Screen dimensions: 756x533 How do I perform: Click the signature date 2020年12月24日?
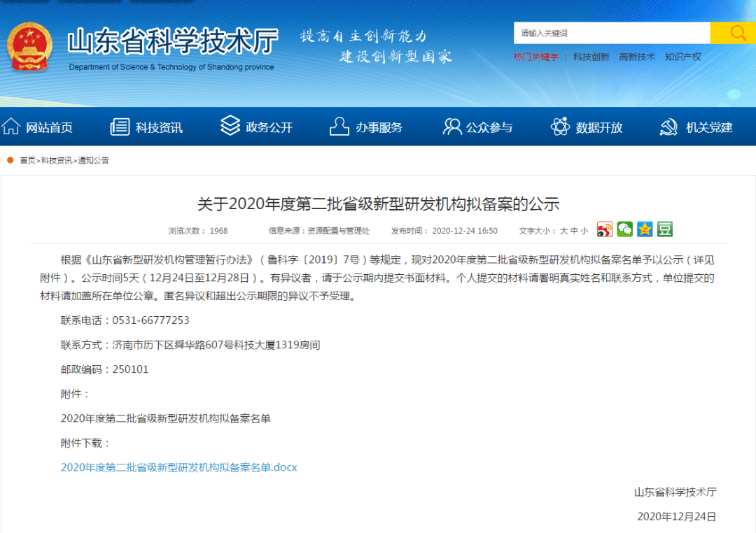[677, 517]
